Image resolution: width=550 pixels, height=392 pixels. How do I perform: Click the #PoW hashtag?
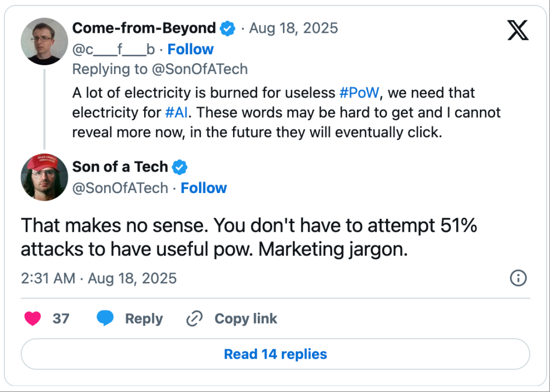point(359,93)
